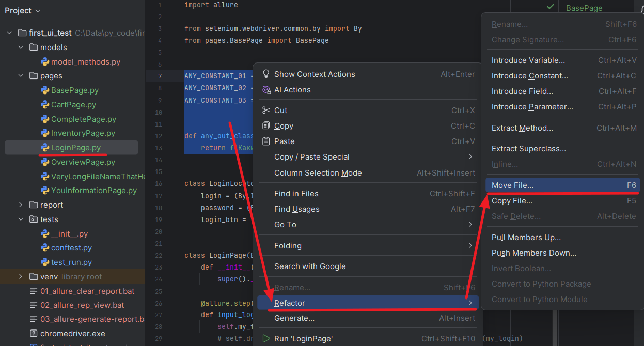Click the green checkmark inspection indicator
Viewport: 644px width, 346px height.
pyautogui.click(x=551, y=7)
